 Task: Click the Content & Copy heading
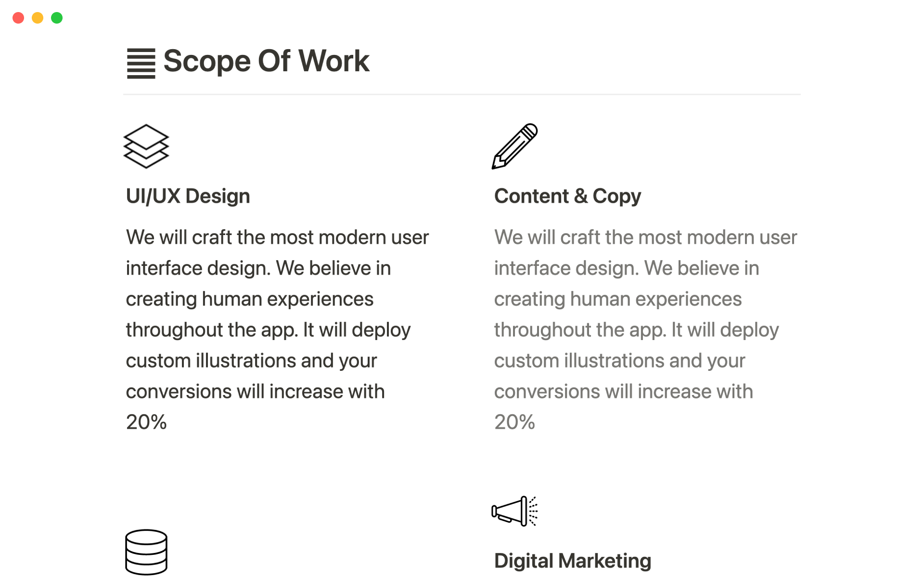567,196
